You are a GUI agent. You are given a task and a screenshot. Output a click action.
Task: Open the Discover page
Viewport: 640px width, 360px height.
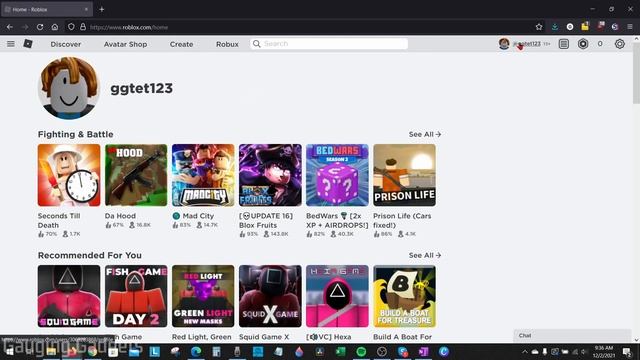point(66,44)
